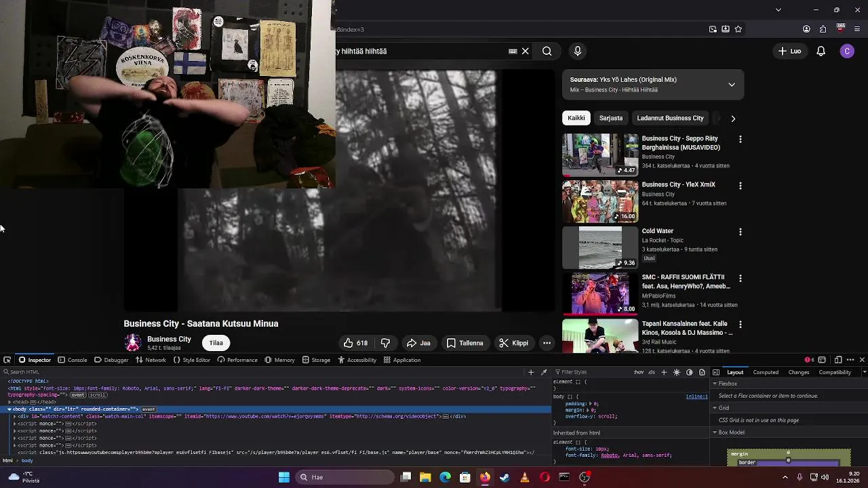This screenshot has height=488, width=868.
Task: Open options for Cold Water video
Action: coord(740,232)
